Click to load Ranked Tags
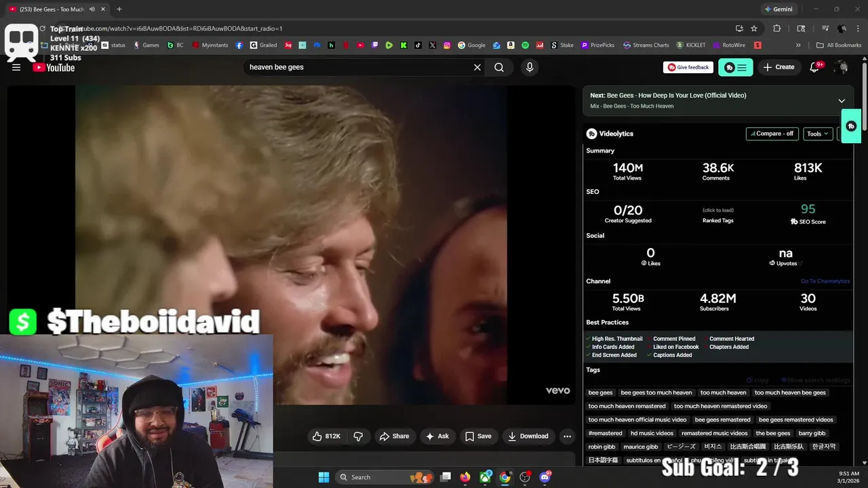 click(x=717, y=210)
